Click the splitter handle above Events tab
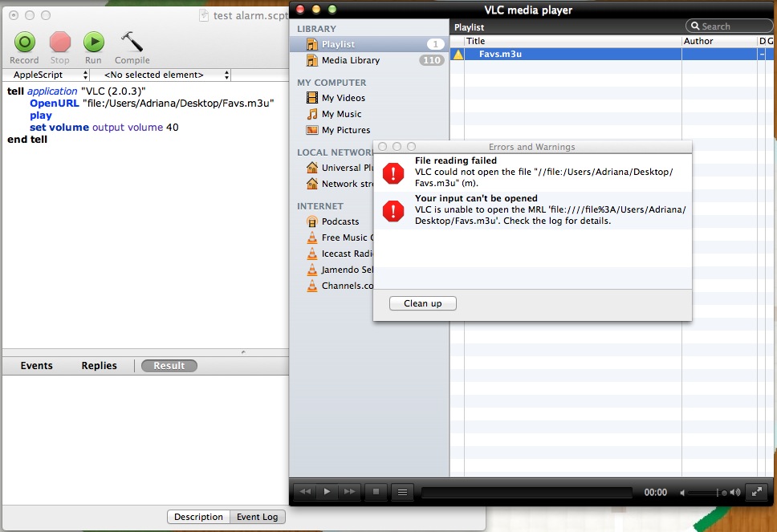 (x=243, y=352)
